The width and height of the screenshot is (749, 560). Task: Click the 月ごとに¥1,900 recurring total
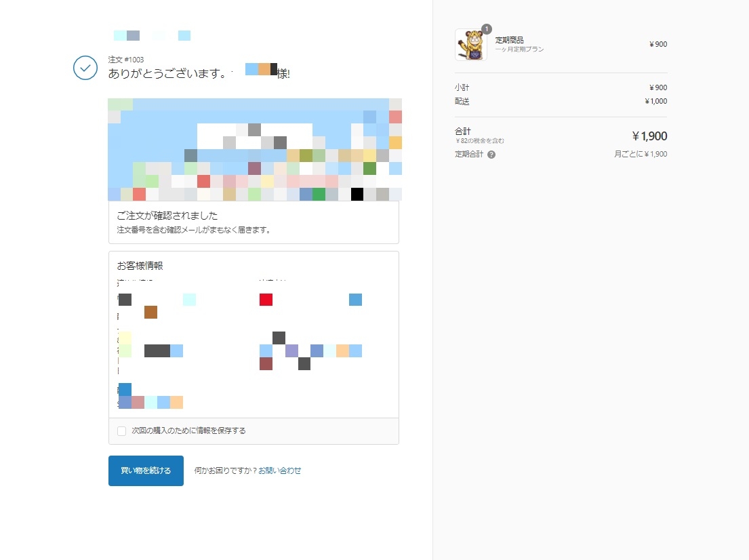[x=640, y=155]
